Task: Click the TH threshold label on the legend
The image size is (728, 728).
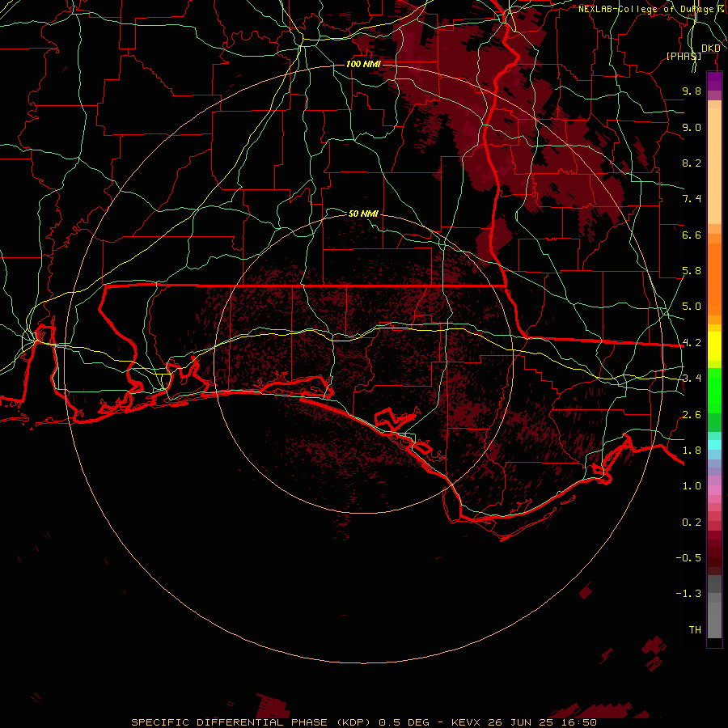Action: pos(695,630)
